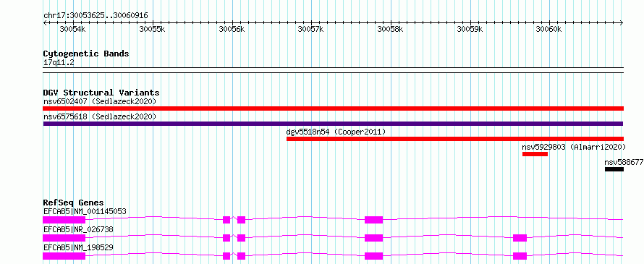Click the 30054k ruler tick label
The width and height of the screenshot is (644, 264).
coord(73,29)
